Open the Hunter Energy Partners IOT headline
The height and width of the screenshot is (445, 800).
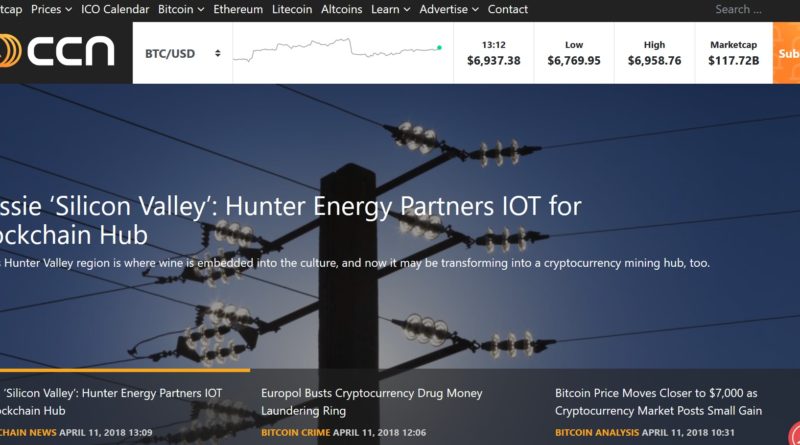pyautogui.click(x=291, y=220)
